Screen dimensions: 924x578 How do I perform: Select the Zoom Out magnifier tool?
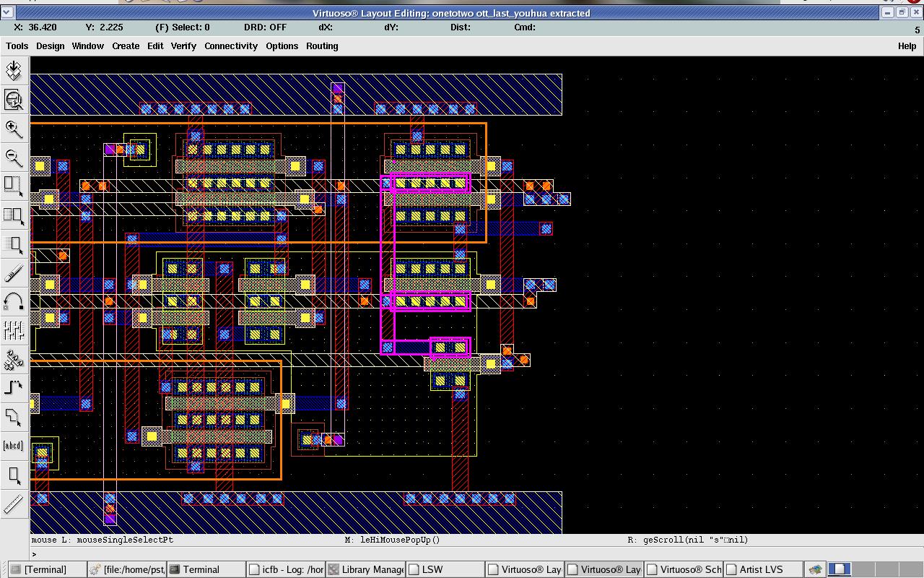14,158
